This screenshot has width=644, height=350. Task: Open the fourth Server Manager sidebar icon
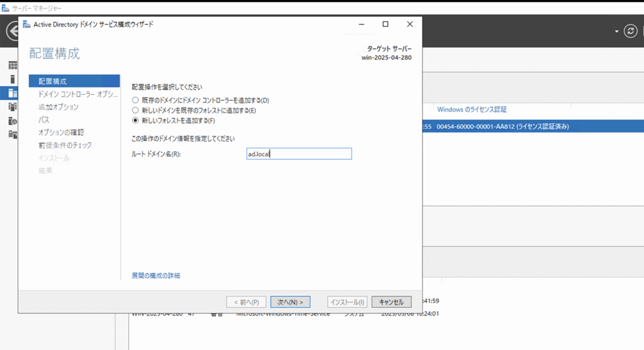click(13, 107)
